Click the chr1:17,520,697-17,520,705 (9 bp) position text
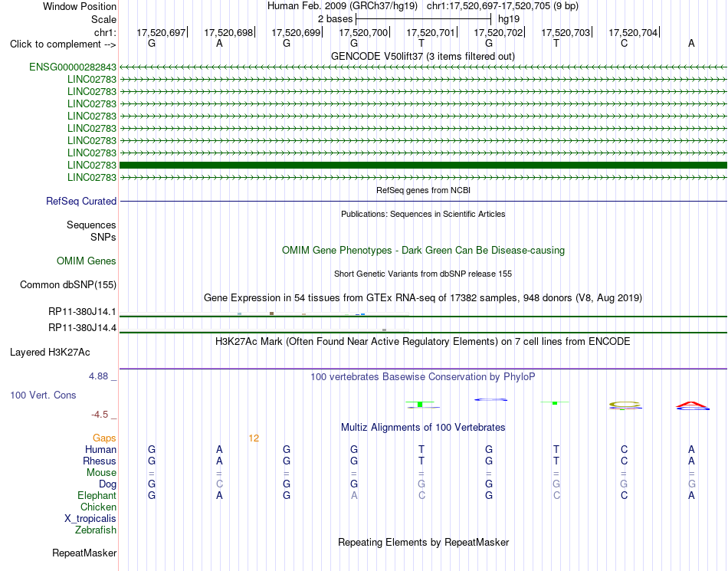 503,6
